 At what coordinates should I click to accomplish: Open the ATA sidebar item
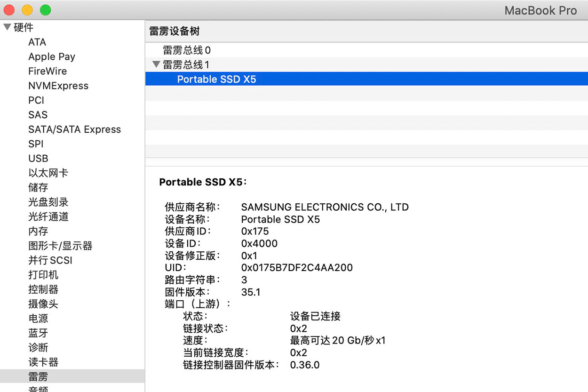[x=37, y=42]
